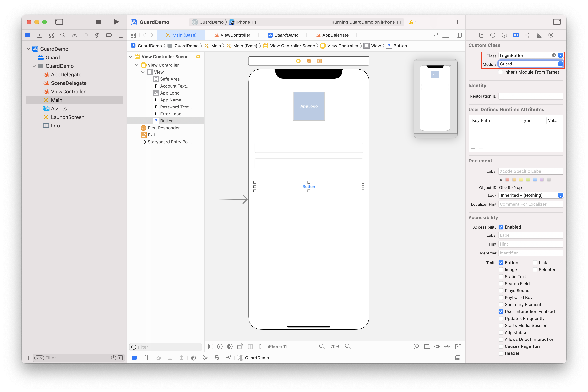Click the Stop button in toolbar
Image resolution: width=588 pixels, height=392 pixels.
tap(99, 22)
